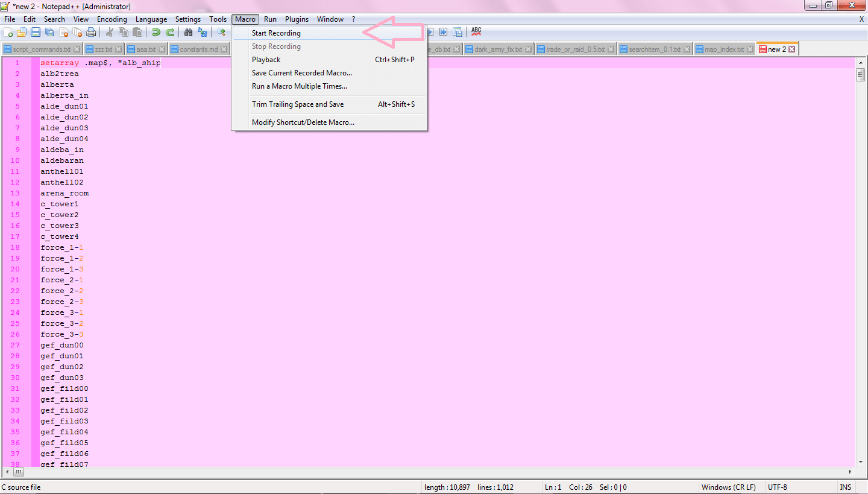The image size is (868, 494).
Task: Cut the selected text
Action: pyautogui.click(x=110, y=31)
